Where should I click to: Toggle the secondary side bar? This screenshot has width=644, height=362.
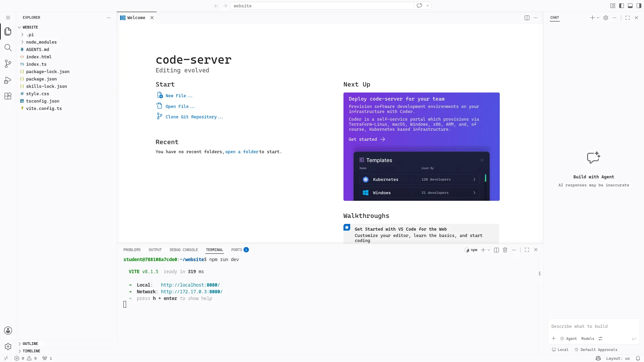[639, 6]
